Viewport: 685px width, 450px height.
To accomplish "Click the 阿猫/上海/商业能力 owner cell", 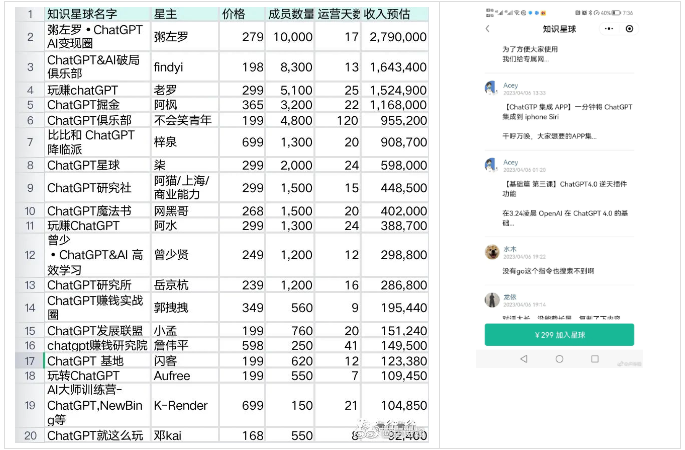I will coord(185,187).
